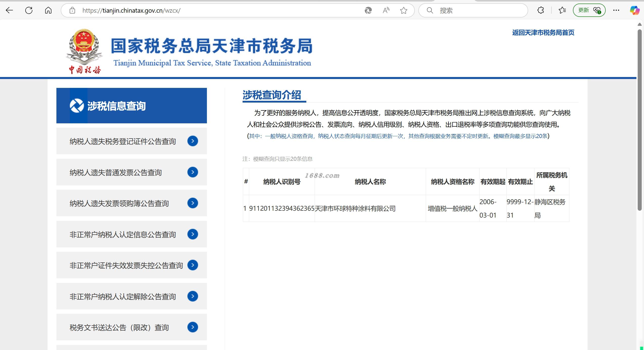Open 纳税人遗失税务登记证件公告查询 menu item
This screenshot has height=350, width=644.
tap(132, 141)
